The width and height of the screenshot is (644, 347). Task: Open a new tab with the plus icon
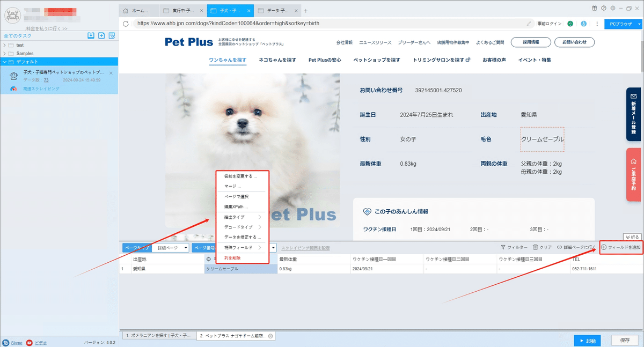coord(306,11)
